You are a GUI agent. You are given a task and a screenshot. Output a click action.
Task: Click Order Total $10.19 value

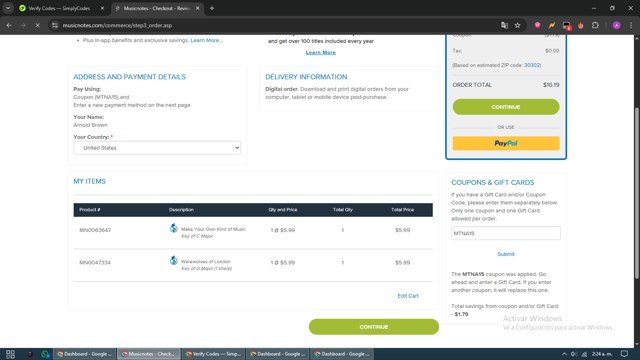tap(551, 85)
